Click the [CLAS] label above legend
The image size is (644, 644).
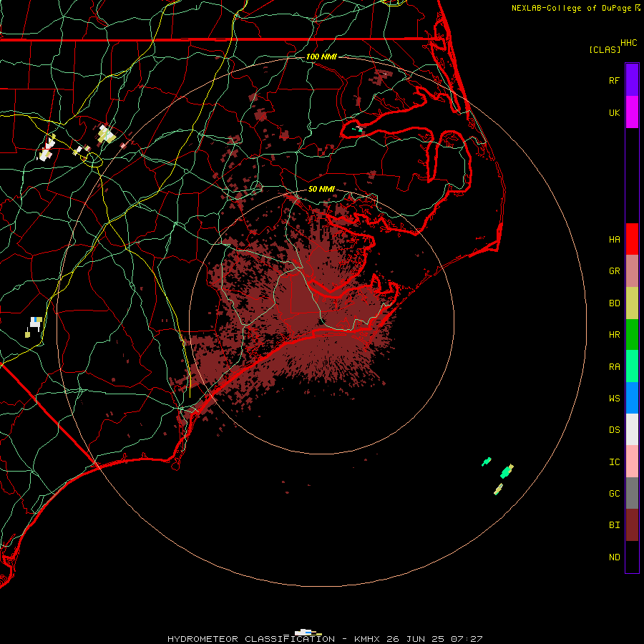(605, 49)
